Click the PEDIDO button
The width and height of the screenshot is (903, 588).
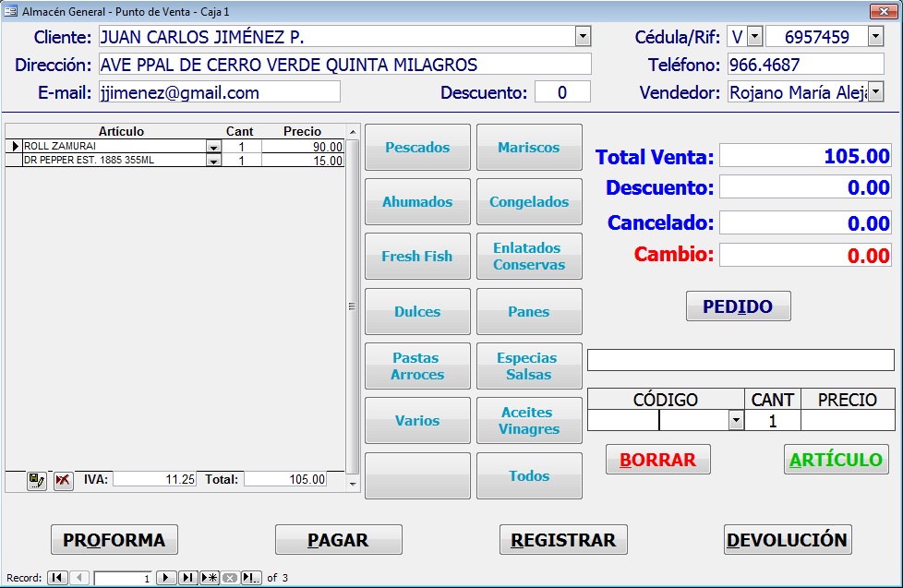[x=739, y=306]
